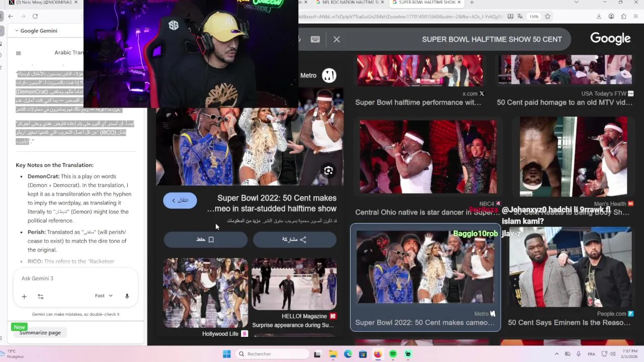Focus the Ask Gemini 3 input field
The image size is (644, 362).
[75, 279]
